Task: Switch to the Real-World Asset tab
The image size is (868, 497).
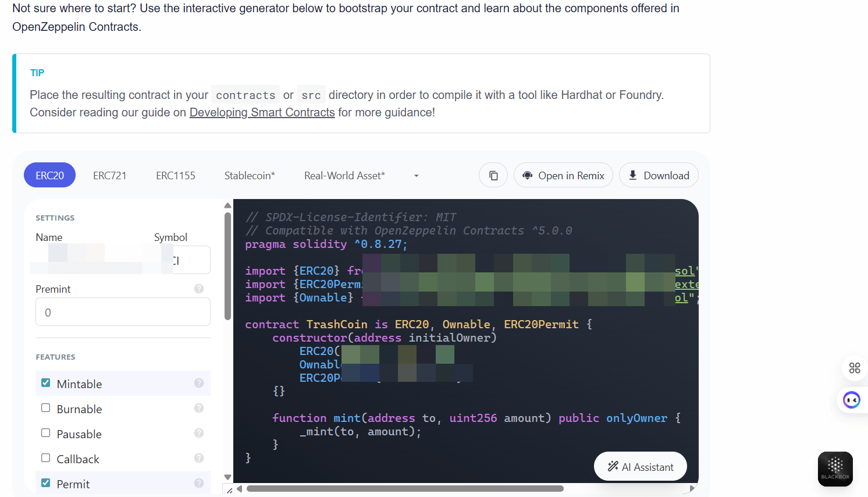Action: click(x=344, y=175)
